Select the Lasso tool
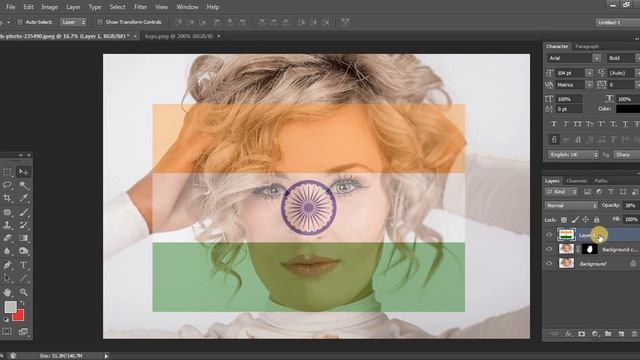Screen dimensions: 640x360 7,185
